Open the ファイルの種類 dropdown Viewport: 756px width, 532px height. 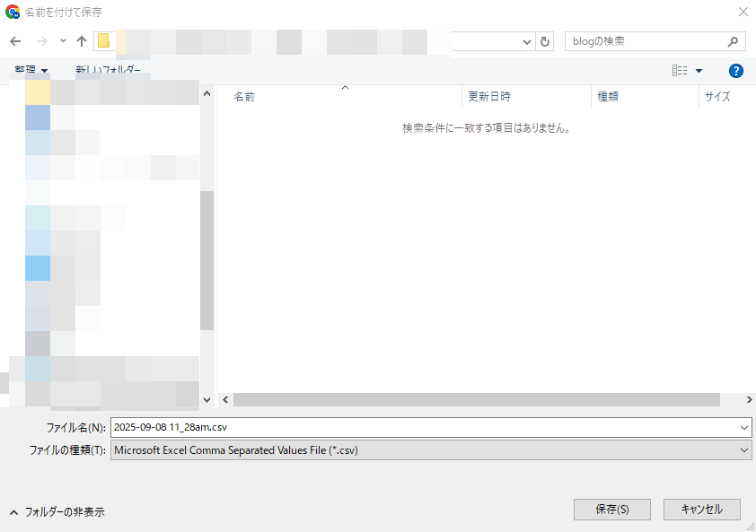[431, 450]
